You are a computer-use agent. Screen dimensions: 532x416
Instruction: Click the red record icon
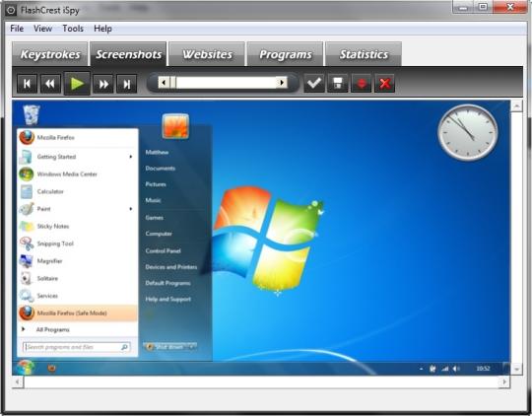point(362,83)
